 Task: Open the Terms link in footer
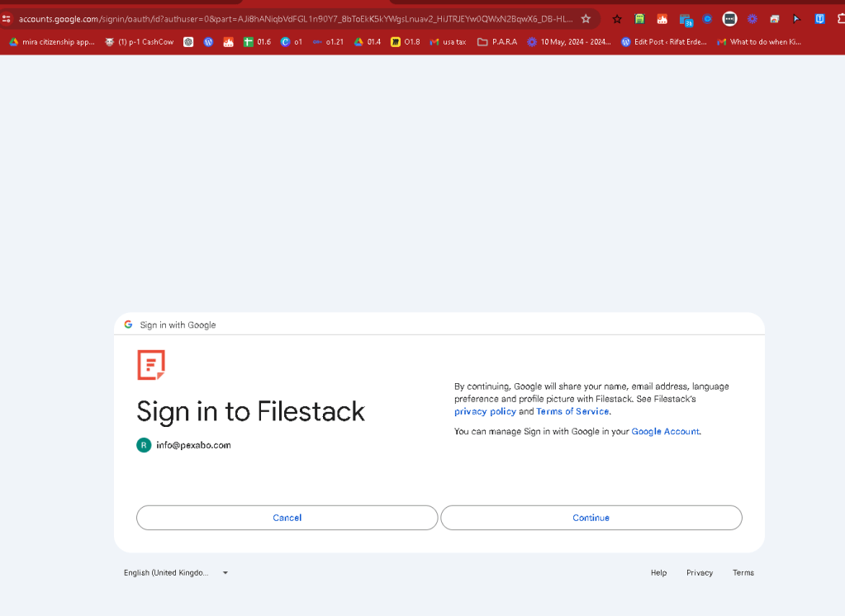pos(743,572)
